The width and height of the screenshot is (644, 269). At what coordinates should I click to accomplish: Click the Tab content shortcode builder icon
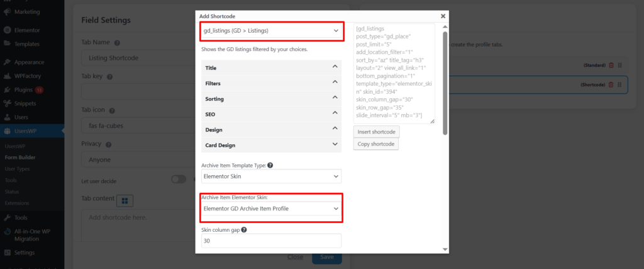125,200
